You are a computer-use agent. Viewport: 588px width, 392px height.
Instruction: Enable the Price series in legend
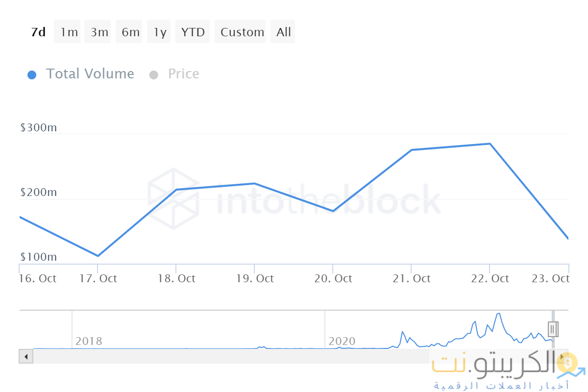(183, 74)
